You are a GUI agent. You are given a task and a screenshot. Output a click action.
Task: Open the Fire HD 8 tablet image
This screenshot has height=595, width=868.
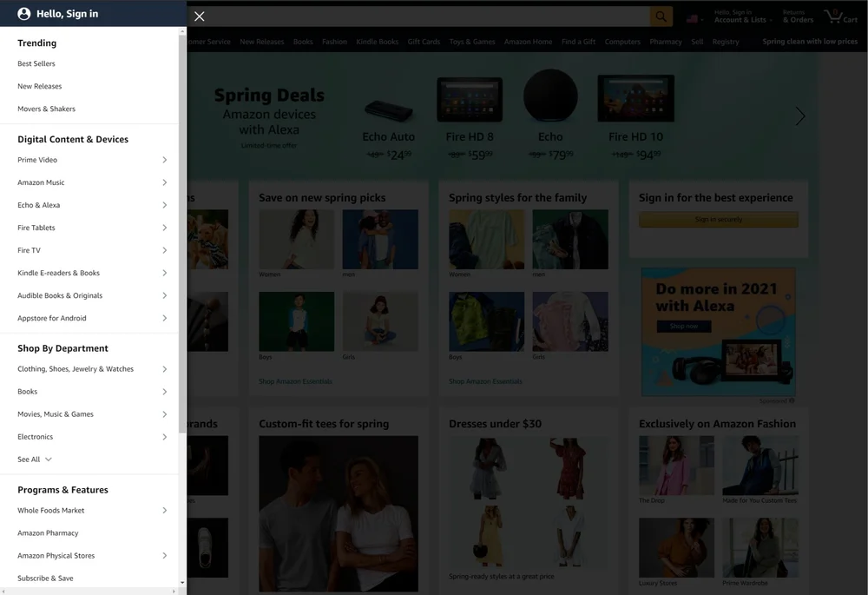pyautogui.click(x=470, y=100)
